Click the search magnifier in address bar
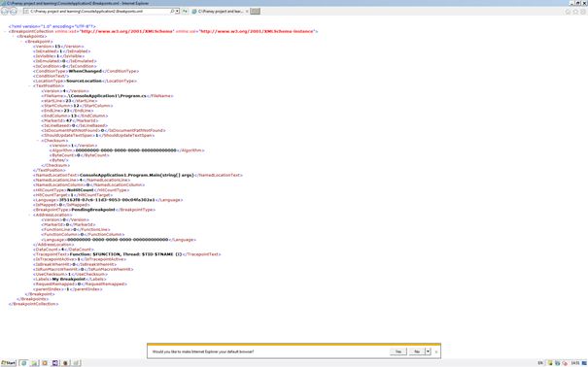The image size is (588, 367). [172, 12]
